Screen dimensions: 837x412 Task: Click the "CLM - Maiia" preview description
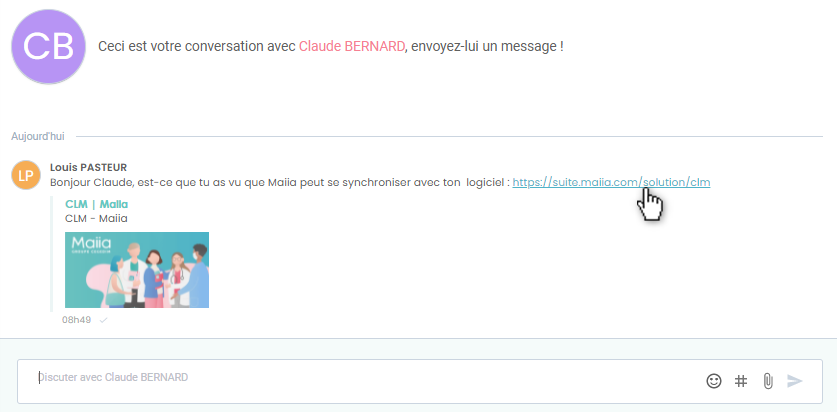(x=96, y=218)
